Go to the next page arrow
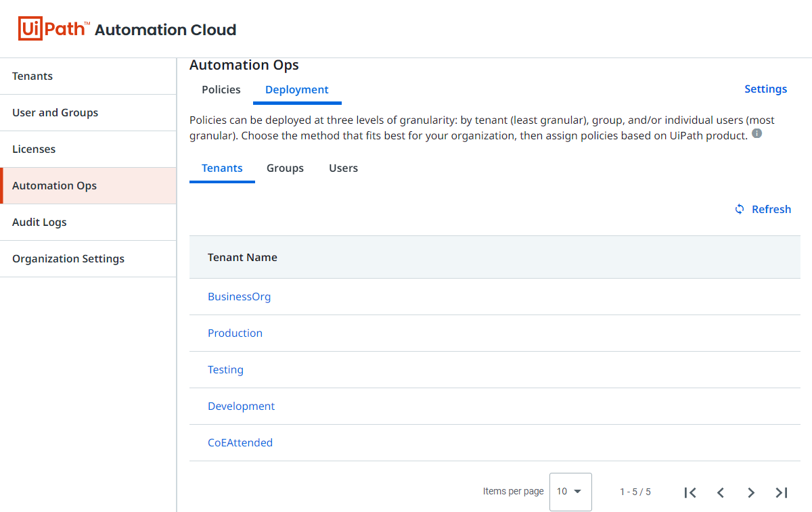 pos(751,492)
